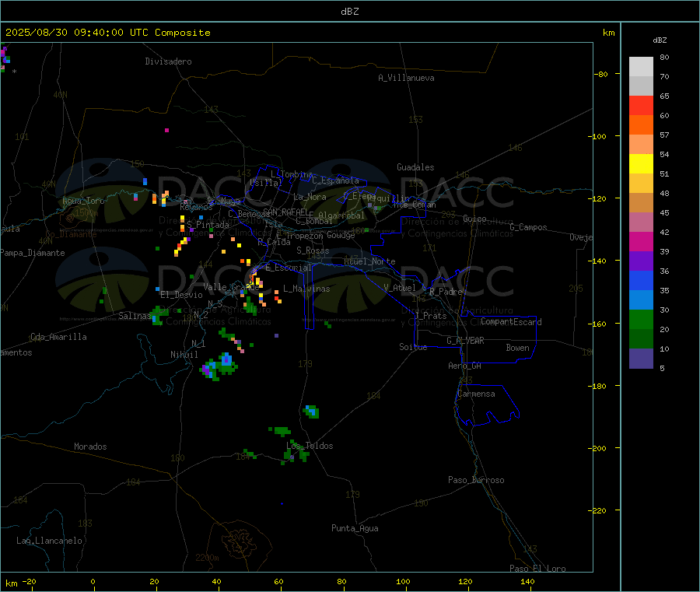Click the El_Desvio label
This screenshot has width=700, height=592.
point(181,295)
